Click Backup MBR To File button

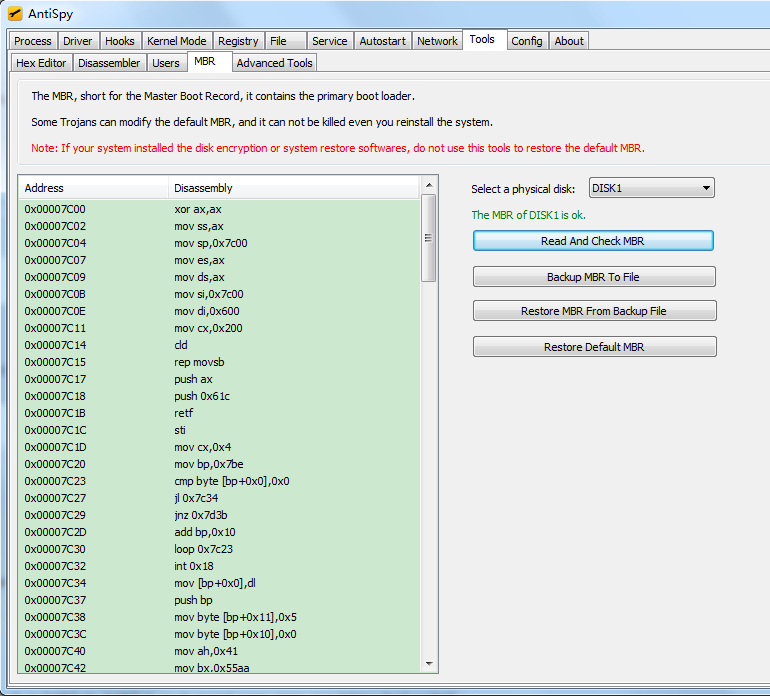click(593, 277)
